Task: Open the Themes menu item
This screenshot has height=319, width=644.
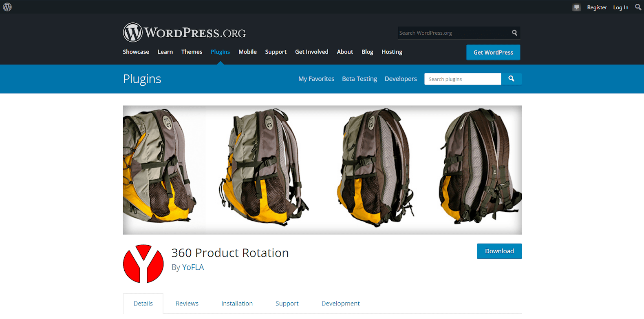Action: click(192, 52)
